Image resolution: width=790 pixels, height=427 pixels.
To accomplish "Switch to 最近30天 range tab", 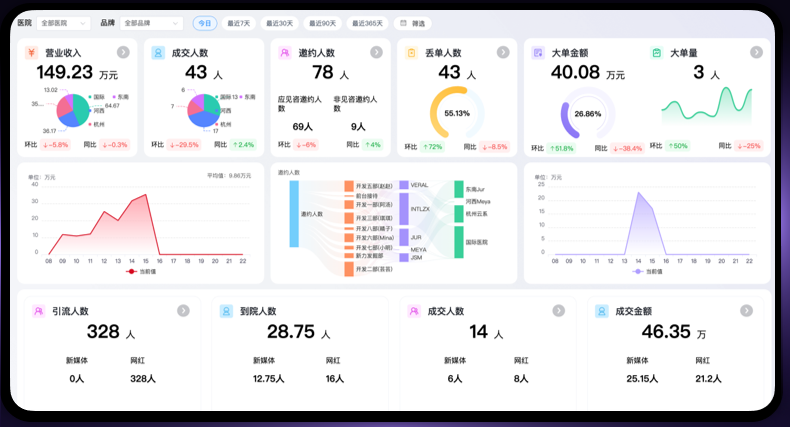I will [x=280, y=23].
